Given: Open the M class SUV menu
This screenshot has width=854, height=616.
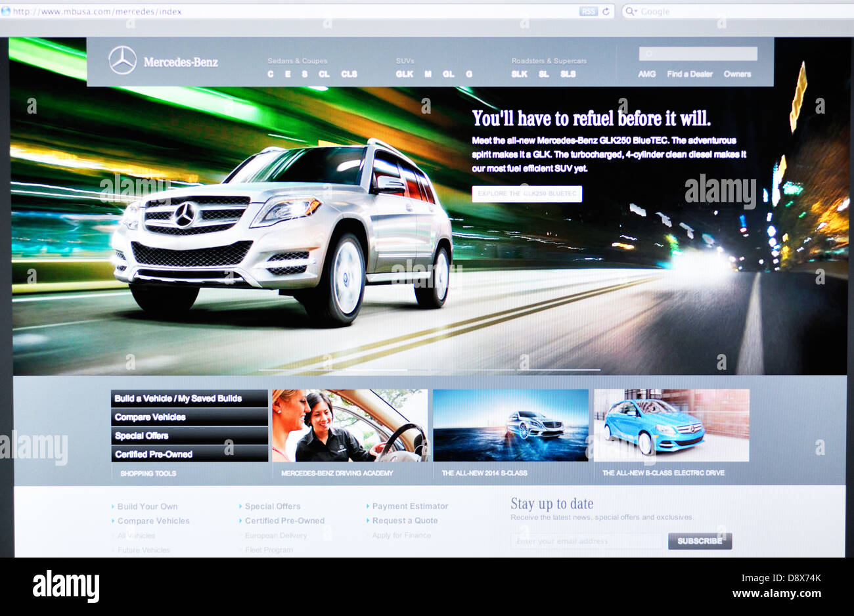Looking at the screenshot, I should [x=428, y=74].
